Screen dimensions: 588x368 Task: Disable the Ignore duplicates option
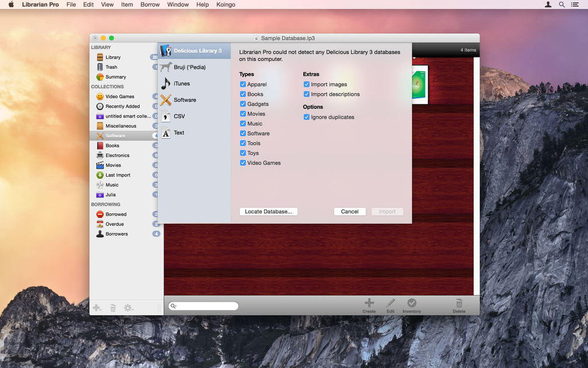pos(307,117)
